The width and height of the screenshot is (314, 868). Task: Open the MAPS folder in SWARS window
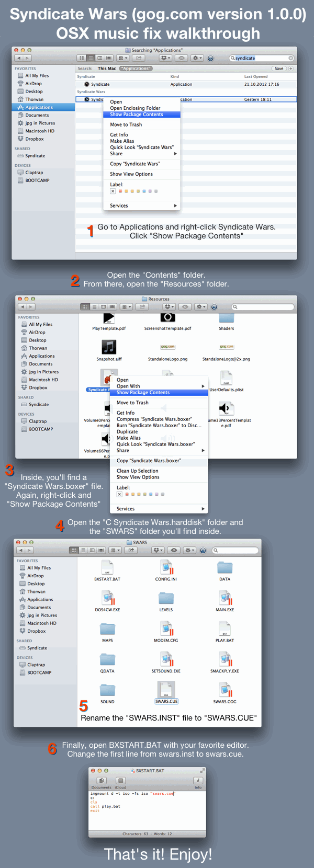(107, 629)
